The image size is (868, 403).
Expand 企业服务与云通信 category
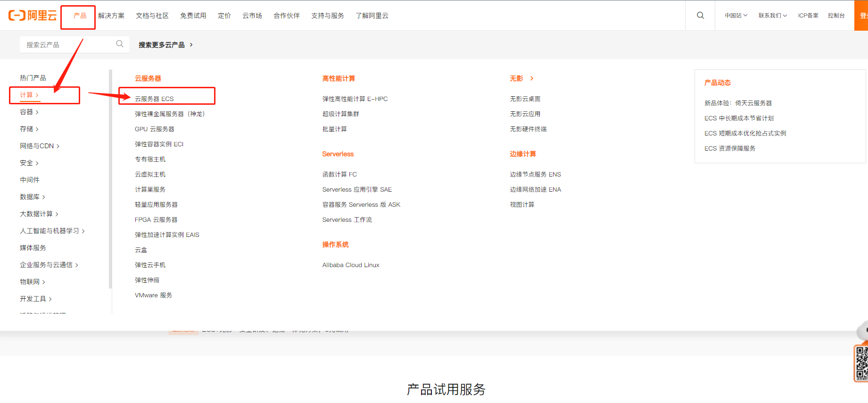click(49, 265)
